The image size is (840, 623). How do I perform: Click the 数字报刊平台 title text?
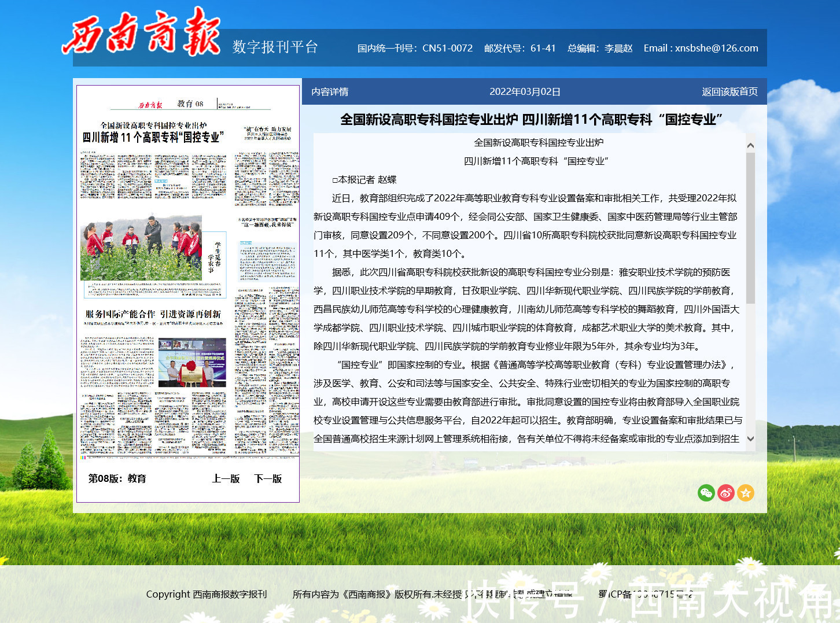point(275,47)
